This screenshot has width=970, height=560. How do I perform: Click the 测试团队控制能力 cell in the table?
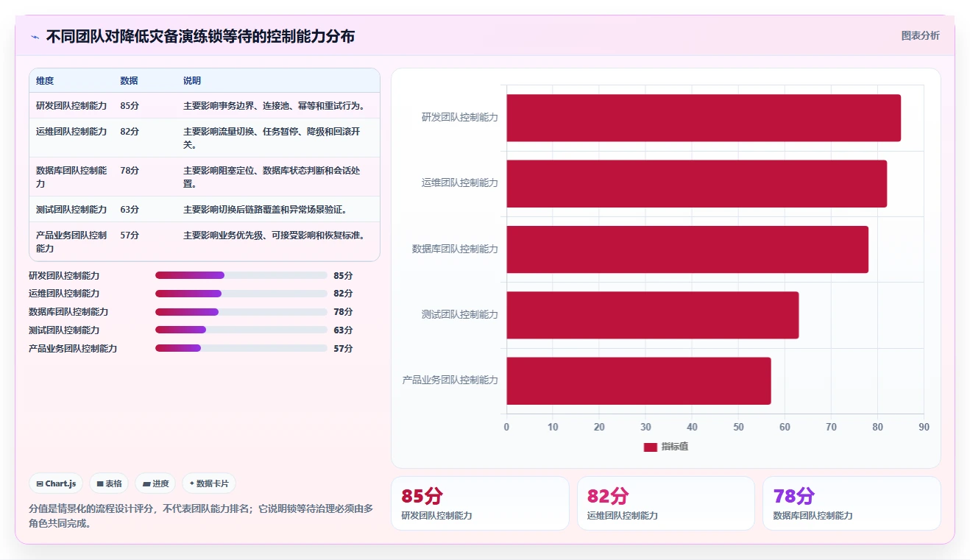pyautogui.click(x=71, y=210)
